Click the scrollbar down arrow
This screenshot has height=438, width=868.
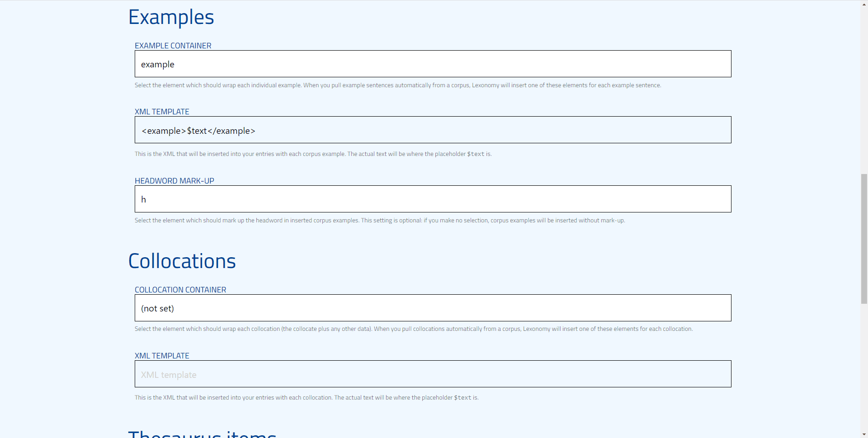(x=864, y=434)
